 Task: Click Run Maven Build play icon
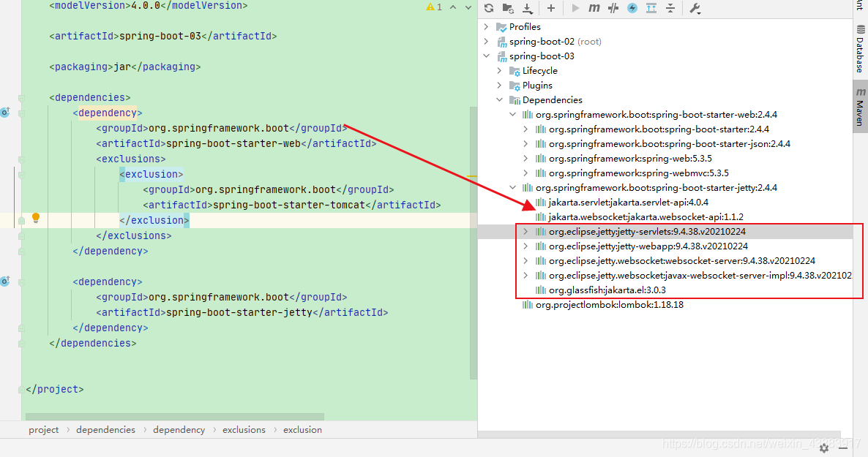(x=575, y=8)
